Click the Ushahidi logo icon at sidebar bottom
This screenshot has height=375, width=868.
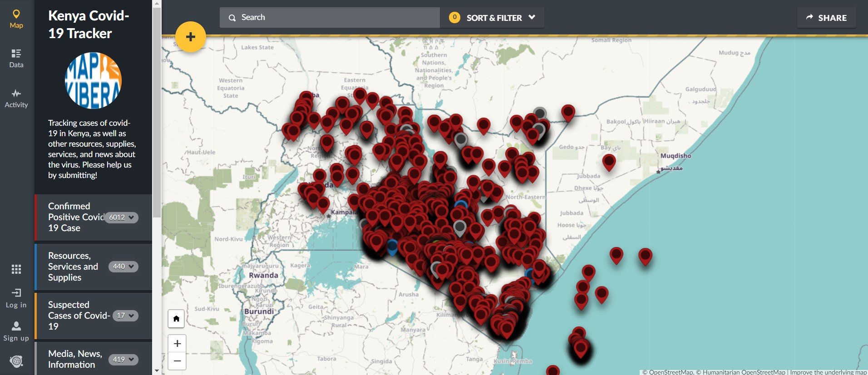16,361
